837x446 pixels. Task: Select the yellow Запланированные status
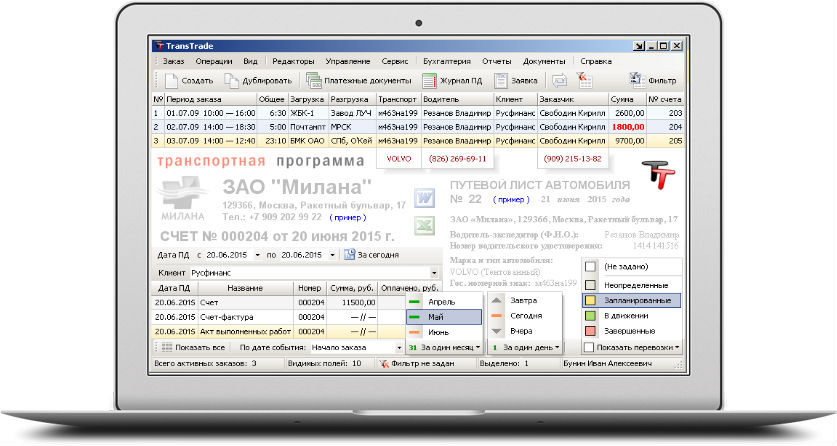(x=631, y=300)
